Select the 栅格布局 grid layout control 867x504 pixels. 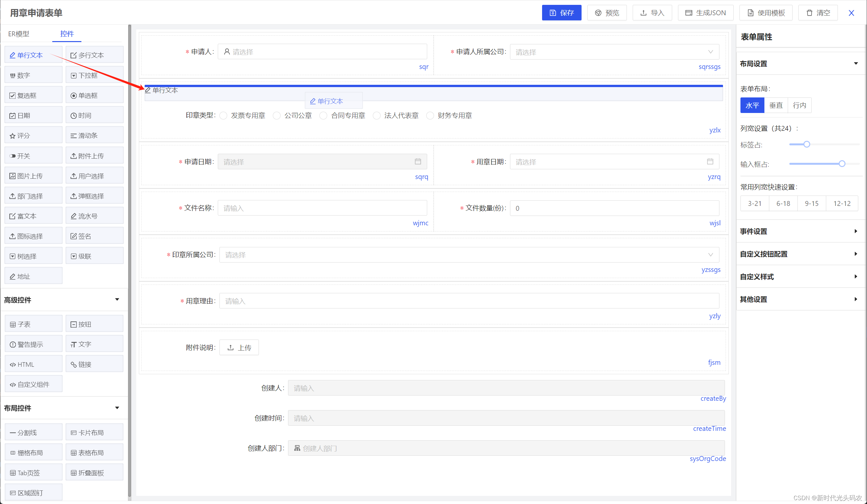33,453
